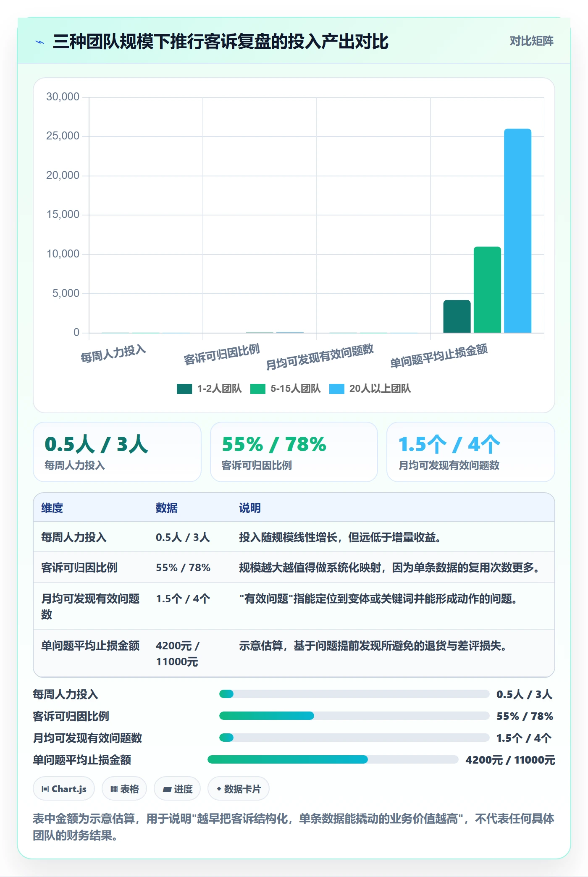Toggle the 5-15人团队 legend swatch
The width and height of the screenshot is (588, 877).
[x=257, y=389]
